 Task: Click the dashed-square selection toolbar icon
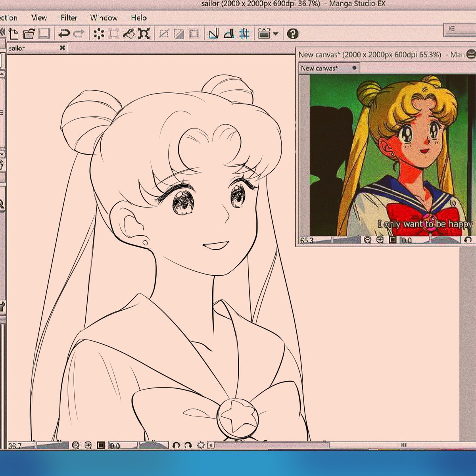(114, 34)
